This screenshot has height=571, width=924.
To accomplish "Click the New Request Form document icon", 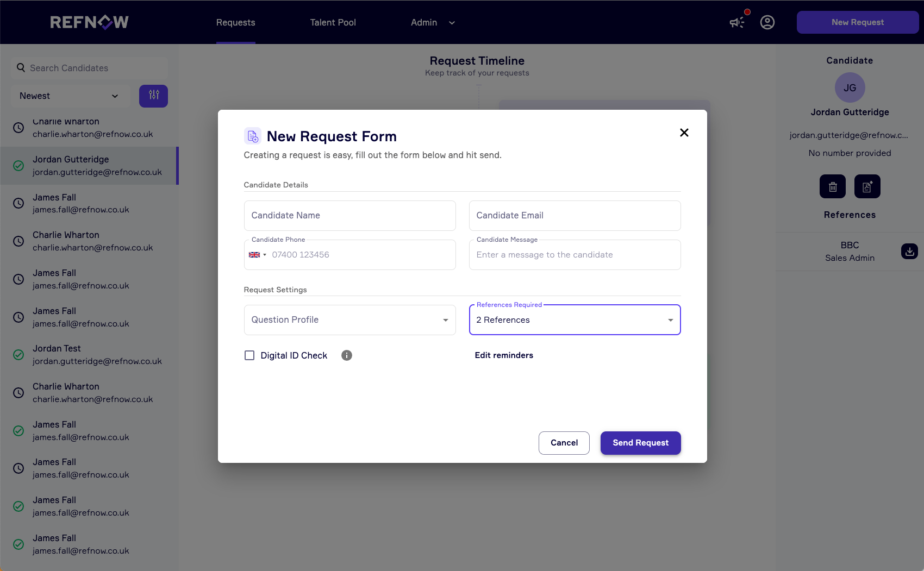I will coord(252,136).
